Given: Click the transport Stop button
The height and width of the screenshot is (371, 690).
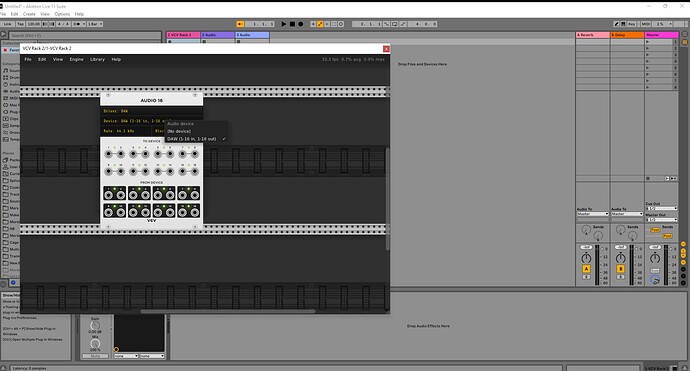Looking at the screenshot, I should click(292, 24).
